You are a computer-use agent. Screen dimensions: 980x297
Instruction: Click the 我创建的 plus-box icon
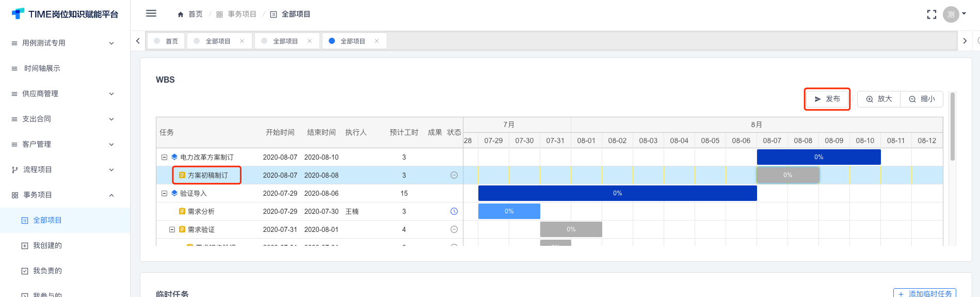(25, 246)
